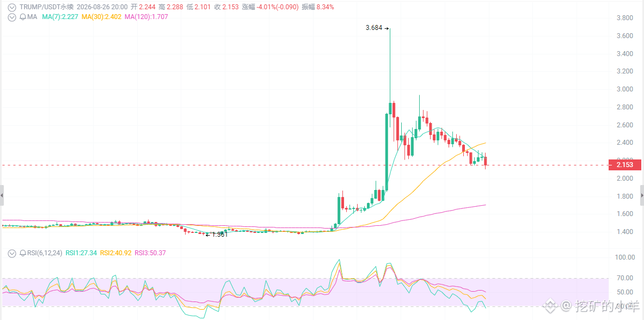Click the 3.800 price axis label
The width and height of the screenshot is (644, 320).
(x=624, y=18)
